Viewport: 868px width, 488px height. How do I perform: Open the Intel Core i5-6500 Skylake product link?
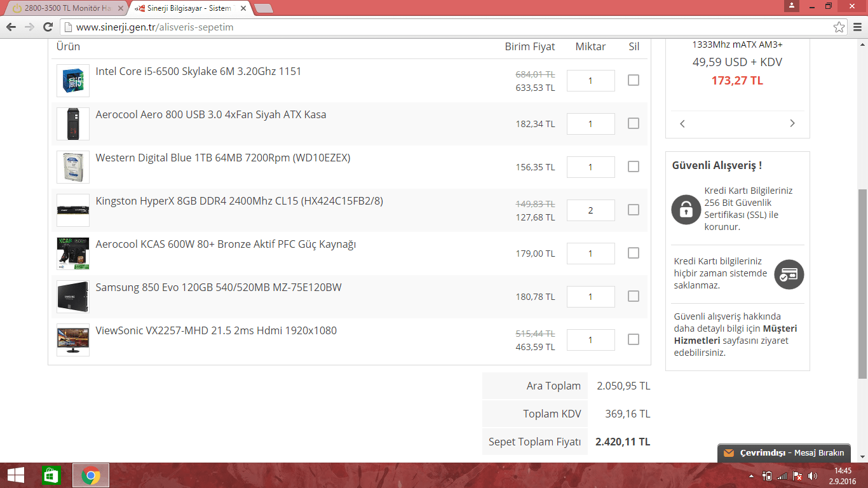pyautogui.click(x=198, y=71)
